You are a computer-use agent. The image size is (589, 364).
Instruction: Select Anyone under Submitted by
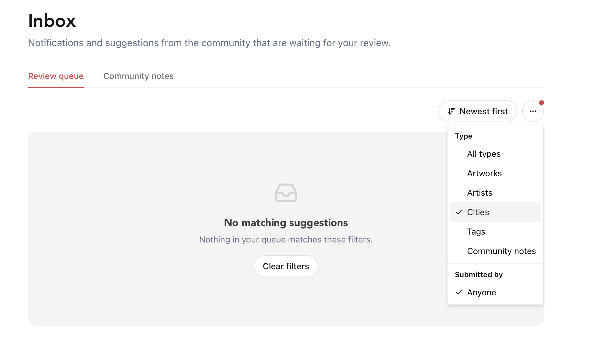coord(495,292)
